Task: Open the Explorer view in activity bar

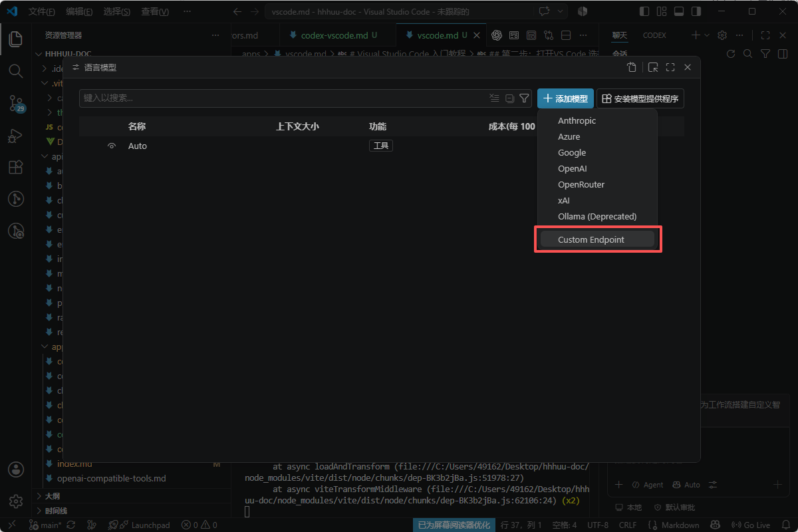Action: click(15, 38)
